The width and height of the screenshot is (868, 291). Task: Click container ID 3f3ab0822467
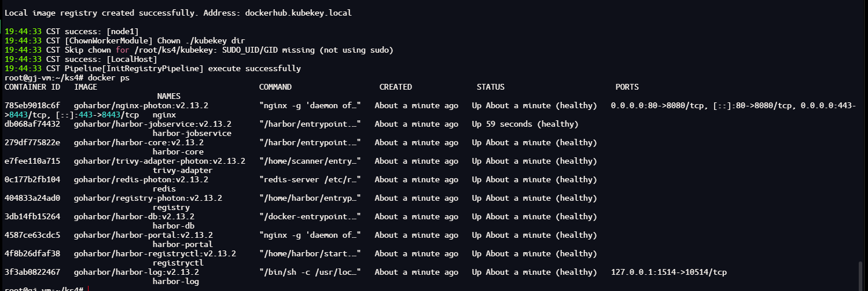point(32,272)
